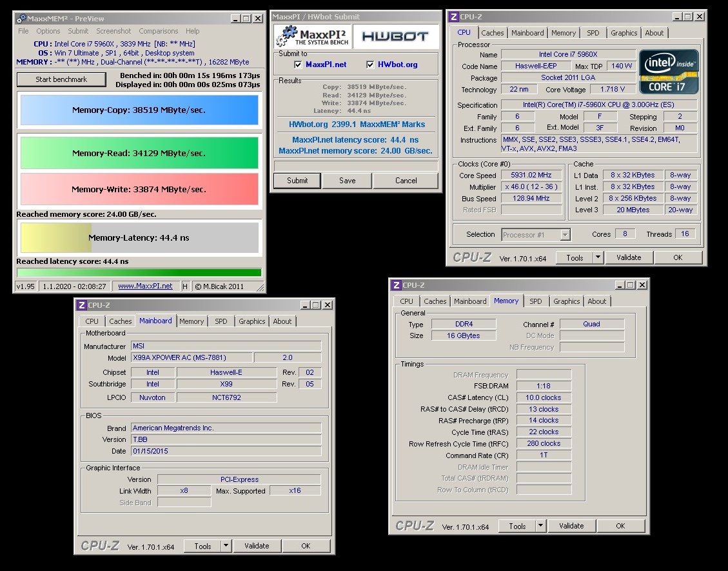Open the Help menu in MaxxMEM²

(x=193, y=31)
